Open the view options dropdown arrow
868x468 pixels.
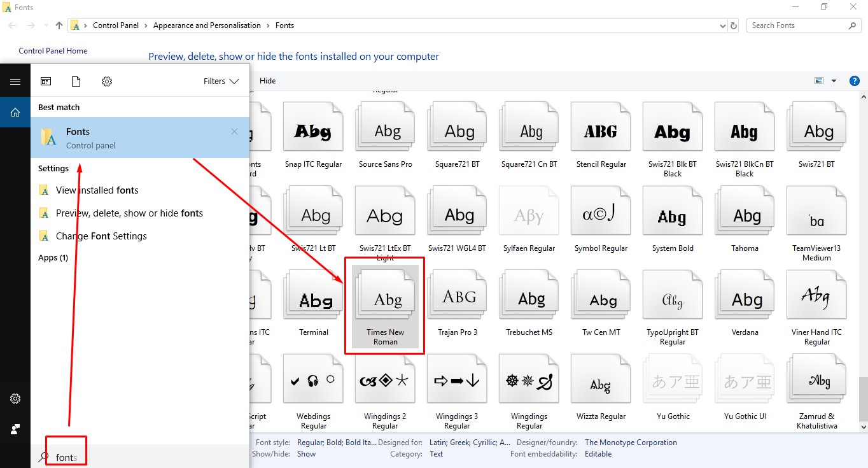click(834, 81)
